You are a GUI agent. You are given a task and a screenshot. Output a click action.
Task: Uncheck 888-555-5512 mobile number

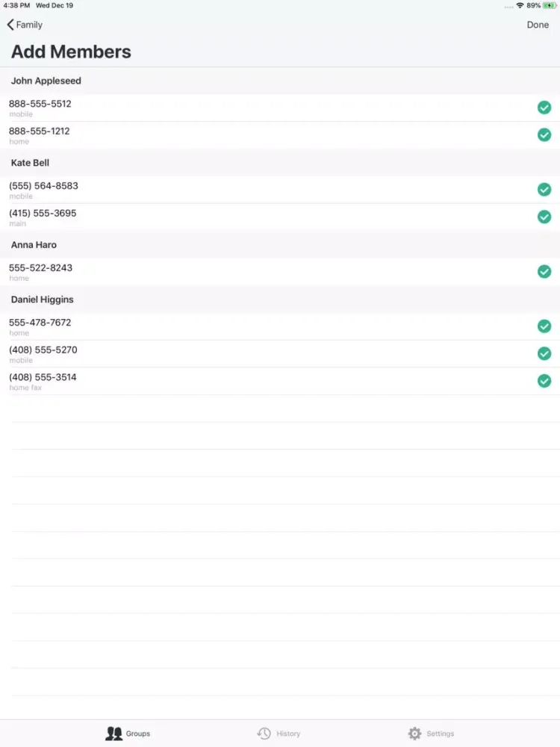click(544, 108)
